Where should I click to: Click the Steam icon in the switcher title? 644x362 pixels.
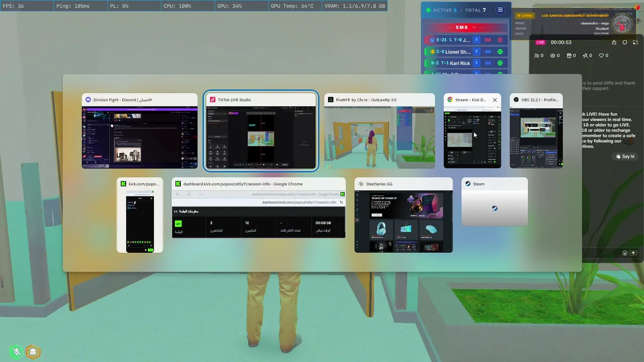point(468,184)
